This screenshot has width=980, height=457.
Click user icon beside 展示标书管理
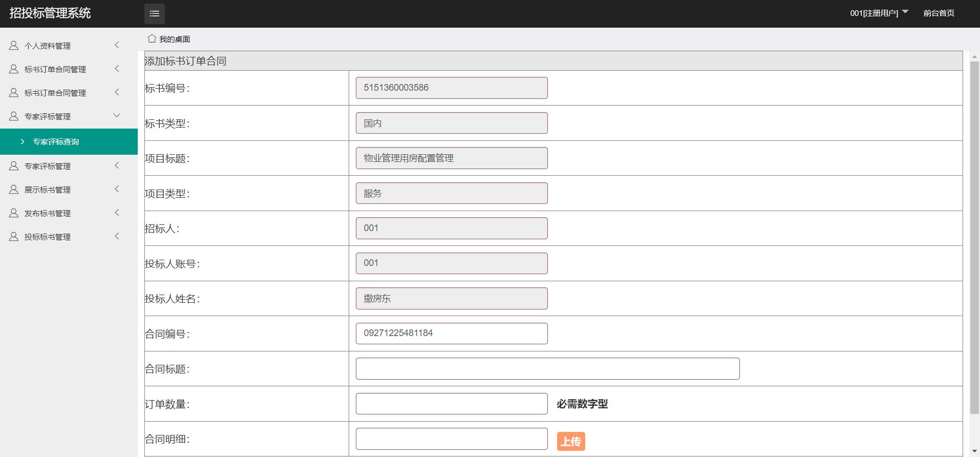tap(14, 190)
